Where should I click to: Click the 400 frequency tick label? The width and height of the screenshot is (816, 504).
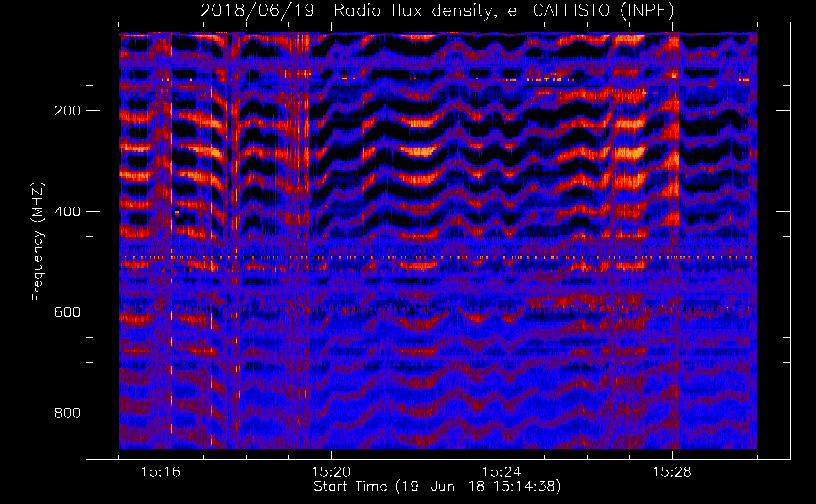(x=68, y=212)
